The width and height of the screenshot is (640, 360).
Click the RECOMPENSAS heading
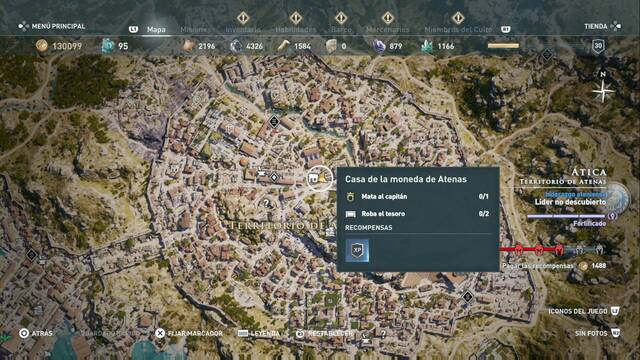click(x=369, y=228)
